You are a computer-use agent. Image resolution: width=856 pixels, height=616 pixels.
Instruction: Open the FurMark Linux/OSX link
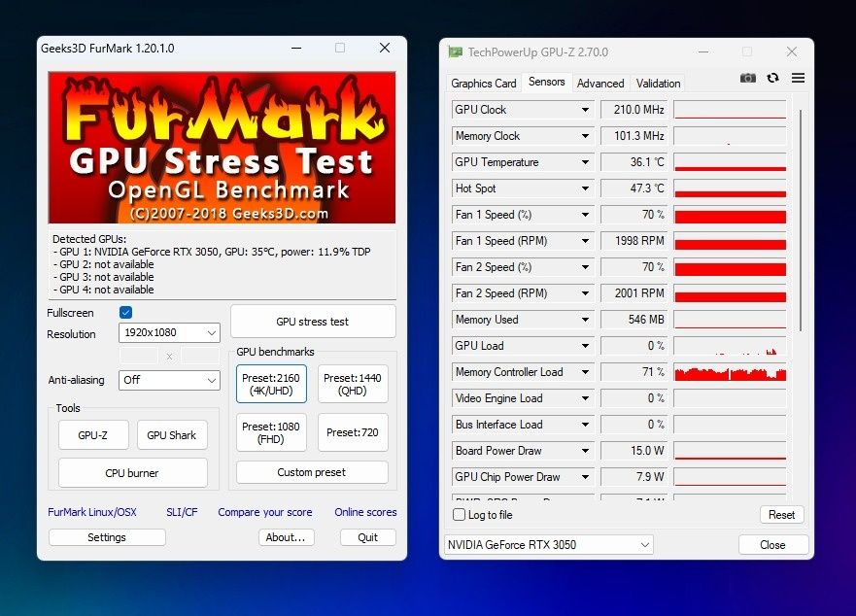coord(92,512)
